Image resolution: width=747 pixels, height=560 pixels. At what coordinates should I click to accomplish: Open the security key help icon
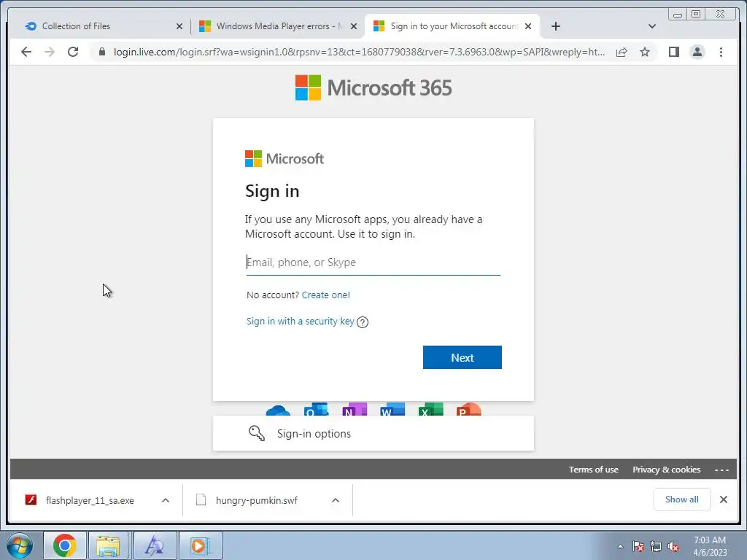(363, 322)
